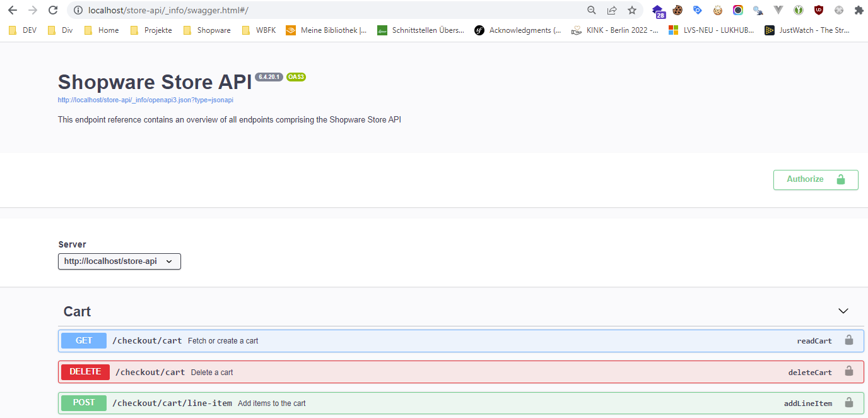This screenshot has width=868, height=418.
Task: Open the Server dropdown showing localhost/store-api
Action: pos(119,261)
